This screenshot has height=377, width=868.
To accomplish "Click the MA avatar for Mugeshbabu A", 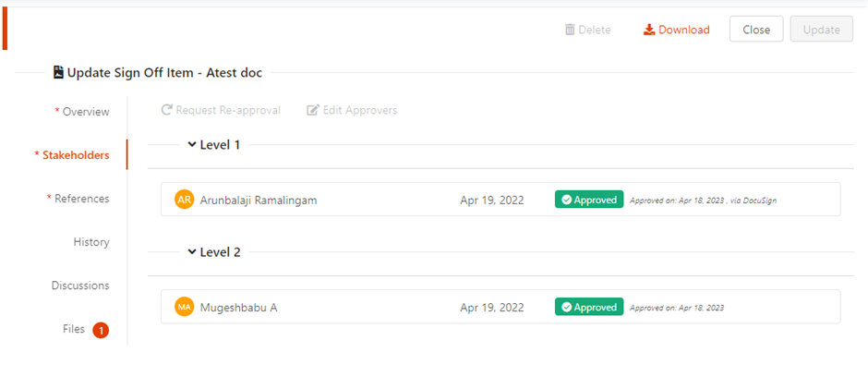I will (x=185, y=307).
